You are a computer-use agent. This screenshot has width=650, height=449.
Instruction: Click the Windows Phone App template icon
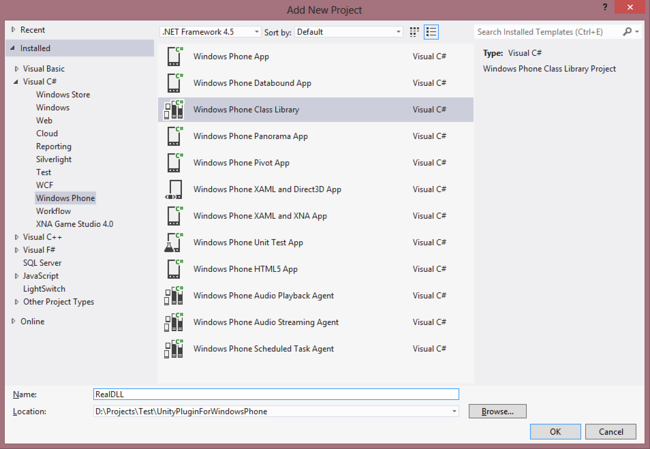174,56
